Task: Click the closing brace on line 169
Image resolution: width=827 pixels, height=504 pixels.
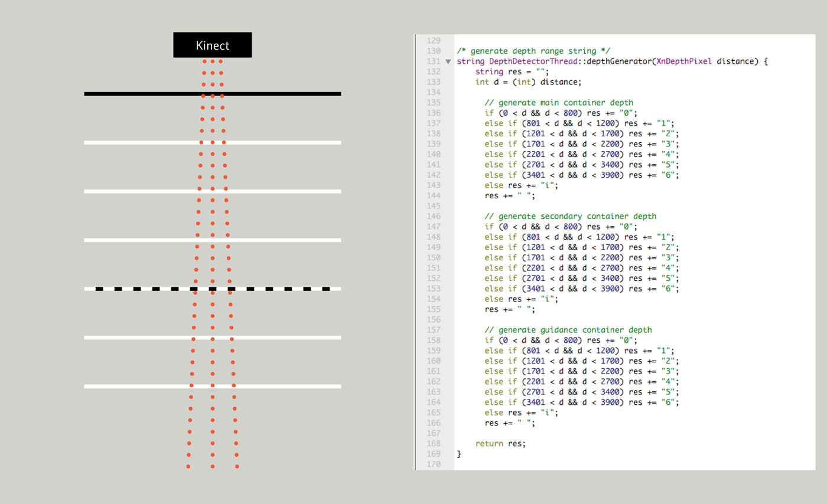Action: click(x=459, y=454)
